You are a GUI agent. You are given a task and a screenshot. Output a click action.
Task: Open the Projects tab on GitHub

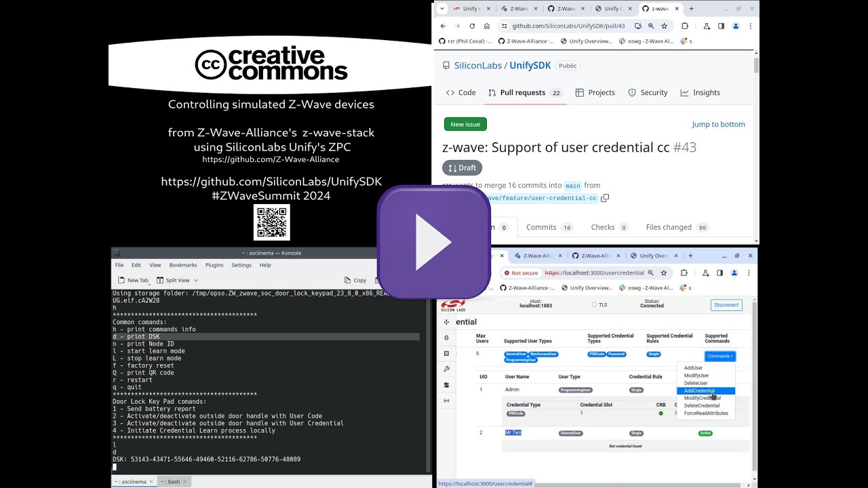595,93
